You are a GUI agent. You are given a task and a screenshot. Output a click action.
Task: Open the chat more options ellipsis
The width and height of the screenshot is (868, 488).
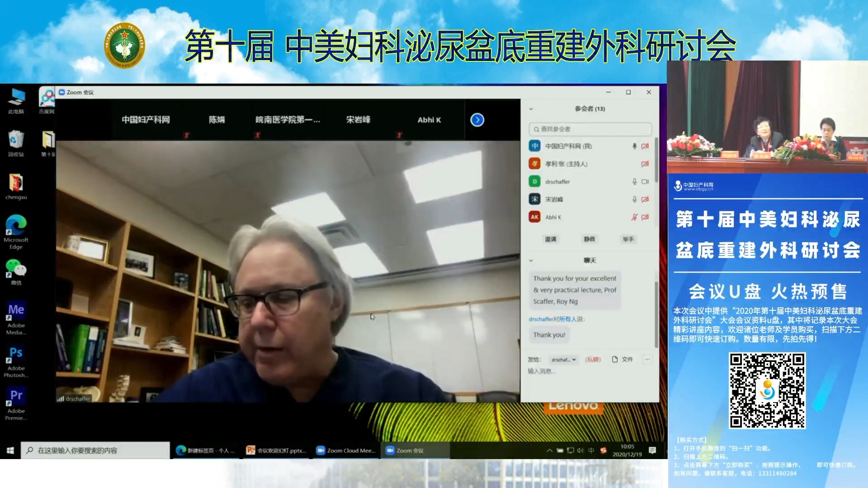click(x=647, y=359)
